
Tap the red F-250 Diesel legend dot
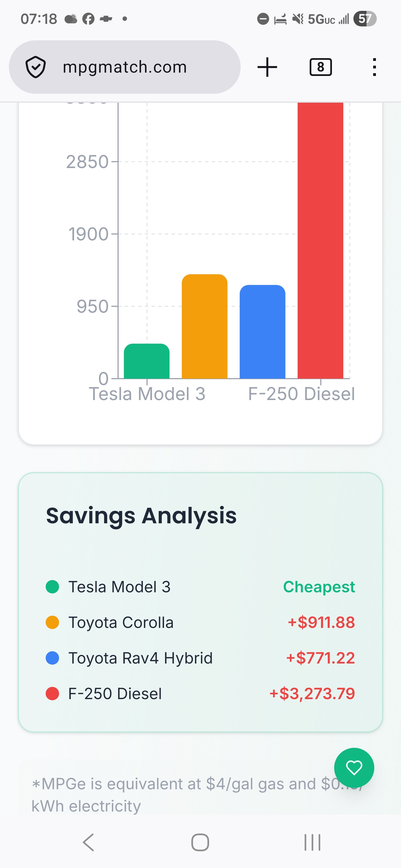point(52,694)
